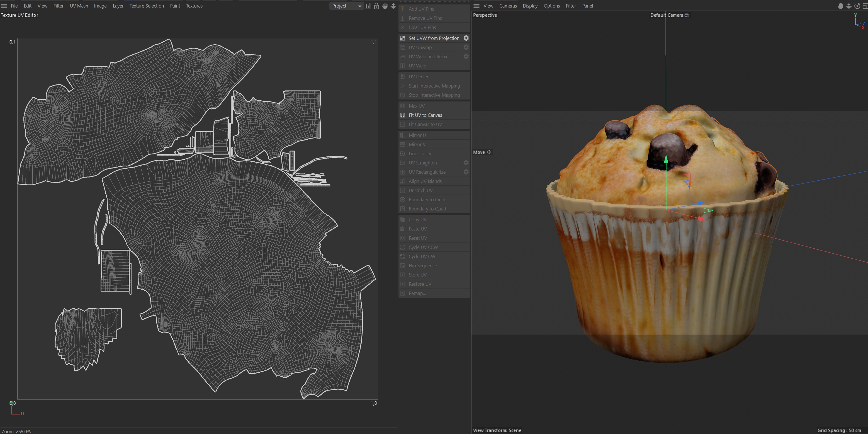Open Set UVW from Projection settings gear
The image size is (868, 434).
[x=466, y=38]
